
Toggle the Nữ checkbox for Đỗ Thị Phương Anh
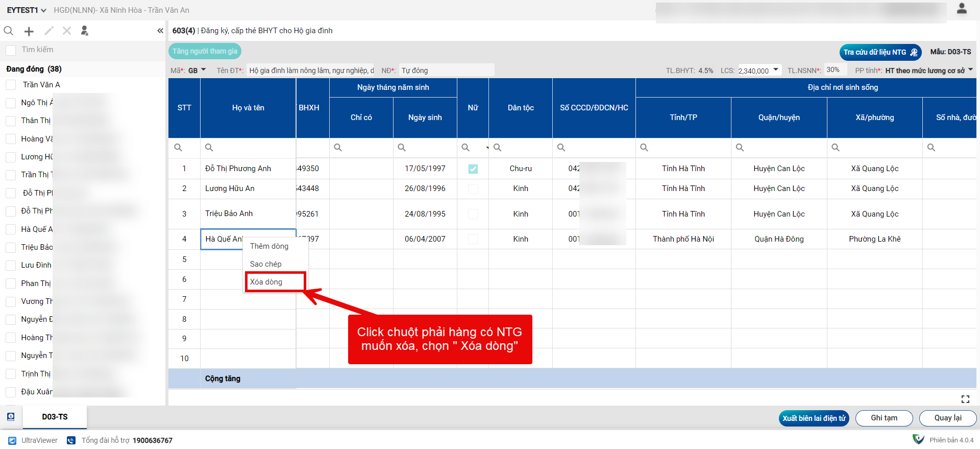tap(473, 169)
